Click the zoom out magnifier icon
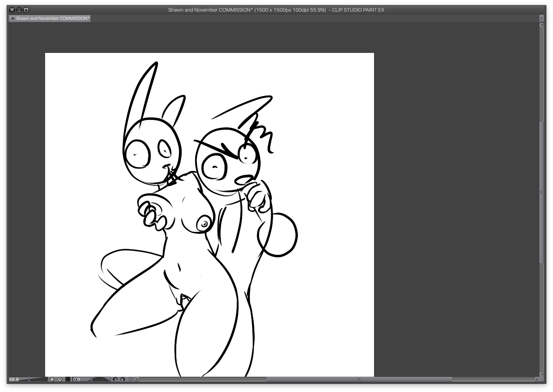This screenshot has height=392, width=553. pos(52,379)
